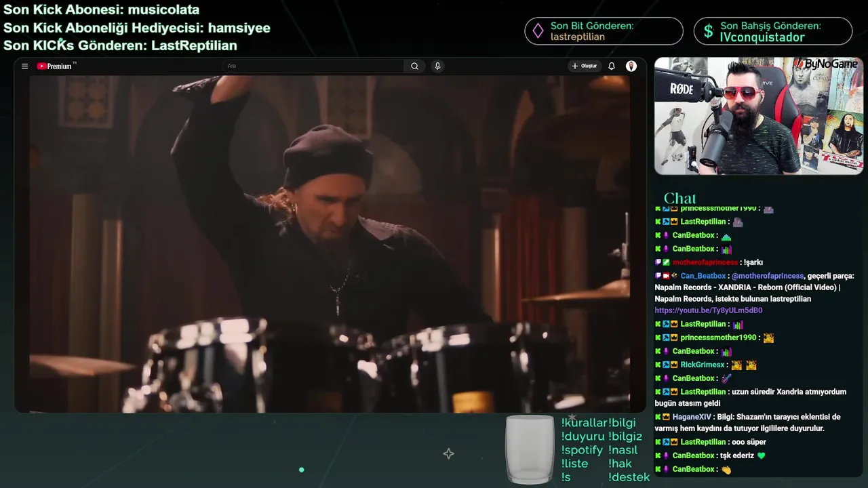Open the youtu.be/Ty8yULm5dB0 link in chat

click(x=708, y=310)
